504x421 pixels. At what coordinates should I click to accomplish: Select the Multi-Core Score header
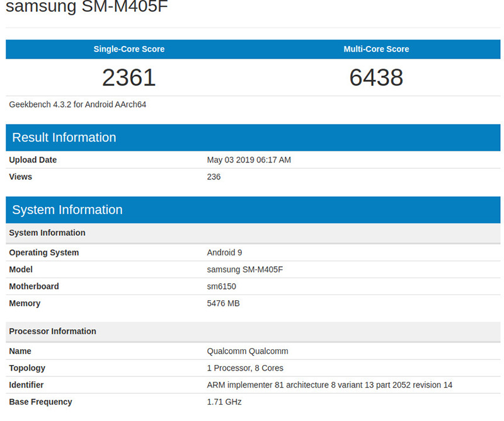coord(376,49)
